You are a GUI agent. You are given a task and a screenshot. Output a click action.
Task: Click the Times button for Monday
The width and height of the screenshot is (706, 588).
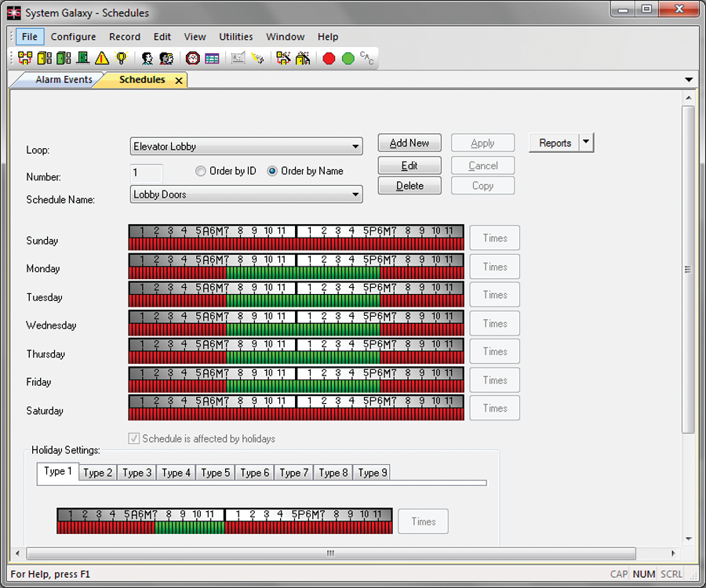[494, 267]
